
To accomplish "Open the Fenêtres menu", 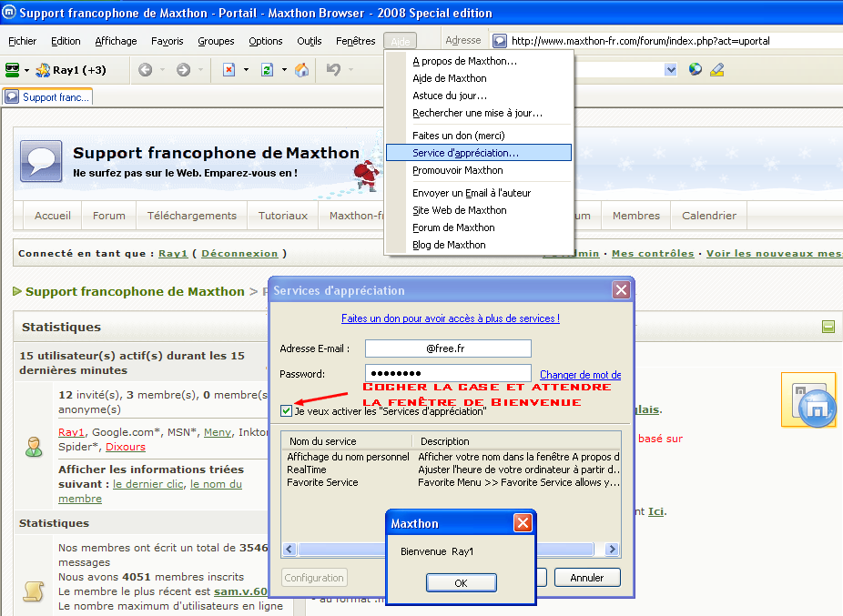I will tap(355, 41).
